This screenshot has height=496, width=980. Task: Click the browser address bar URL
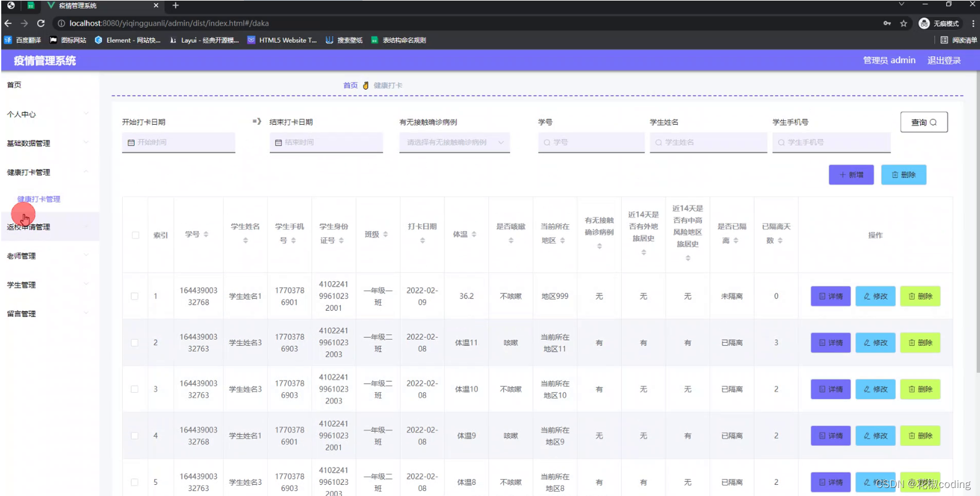(169, 23)
